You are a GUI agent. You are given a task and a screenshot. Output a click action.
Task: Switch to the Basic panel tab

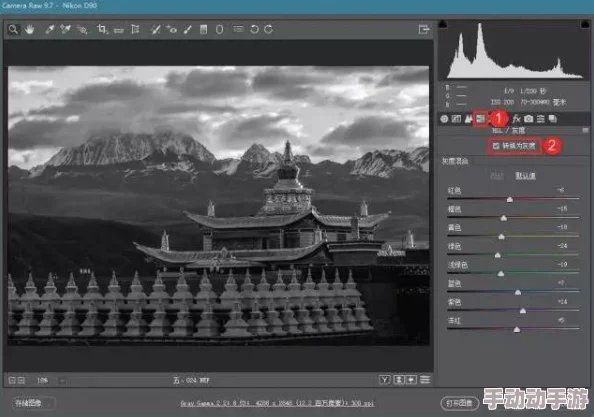click(x=444, y=119)
